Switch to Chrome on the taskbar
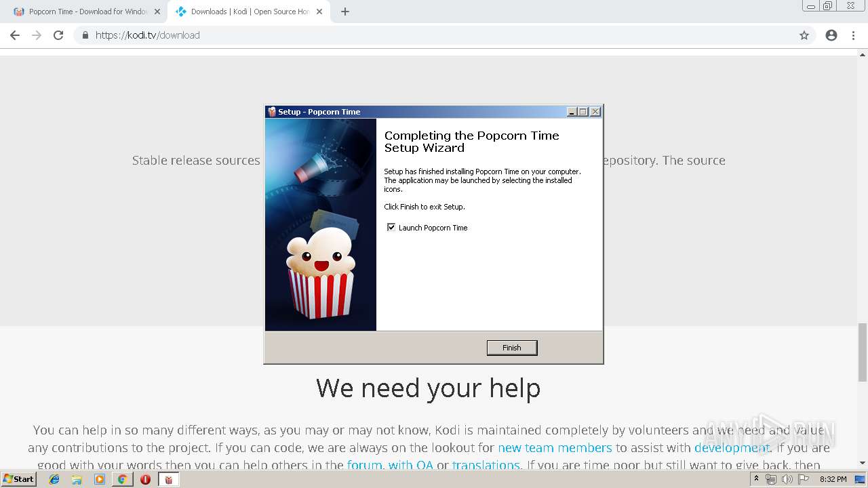This screenshot has height=488, width=868. [122, 479]
